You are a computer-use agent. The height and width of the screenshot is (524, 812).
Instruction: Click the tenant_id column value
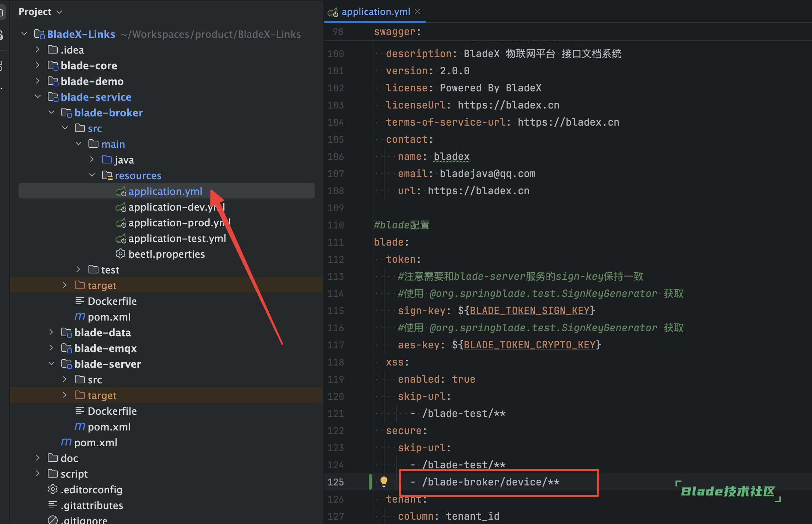click(x=472, y=516)
